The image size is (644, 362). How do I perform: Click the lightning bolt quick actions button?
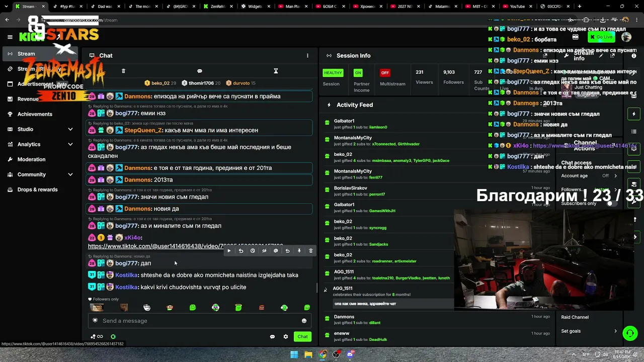click(x=633, y=114)
